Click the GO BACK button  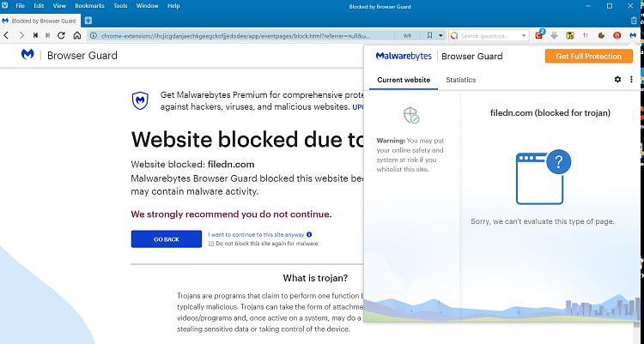click(167, 238)
